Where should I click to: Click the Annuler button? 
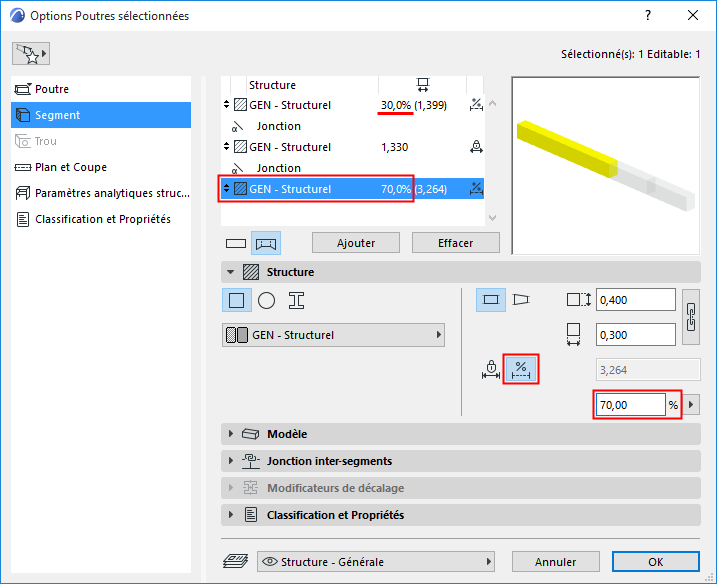click(x=556, y=562)
